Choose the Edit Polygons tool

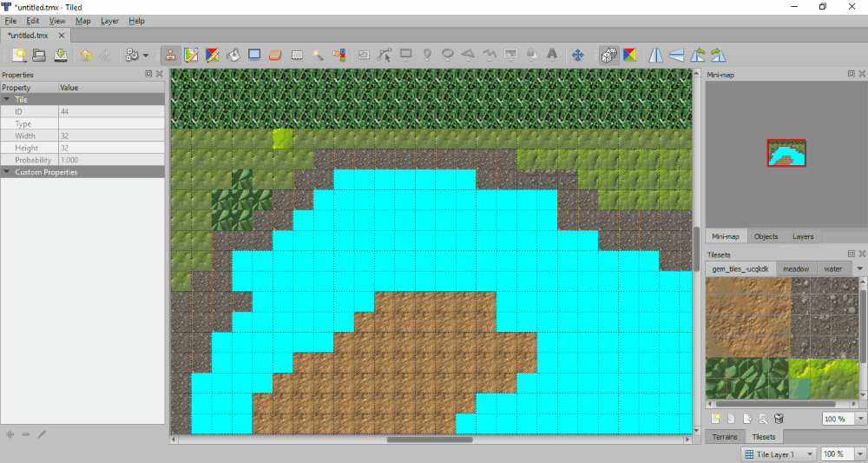click(x=385, y=55)
